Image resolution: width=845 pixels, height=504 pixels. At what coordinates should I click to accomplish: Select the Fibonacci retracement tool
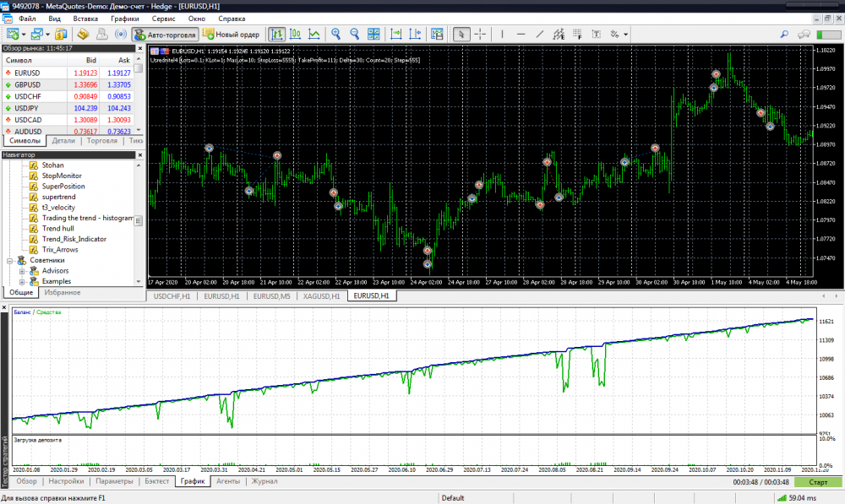click(577, 35)
